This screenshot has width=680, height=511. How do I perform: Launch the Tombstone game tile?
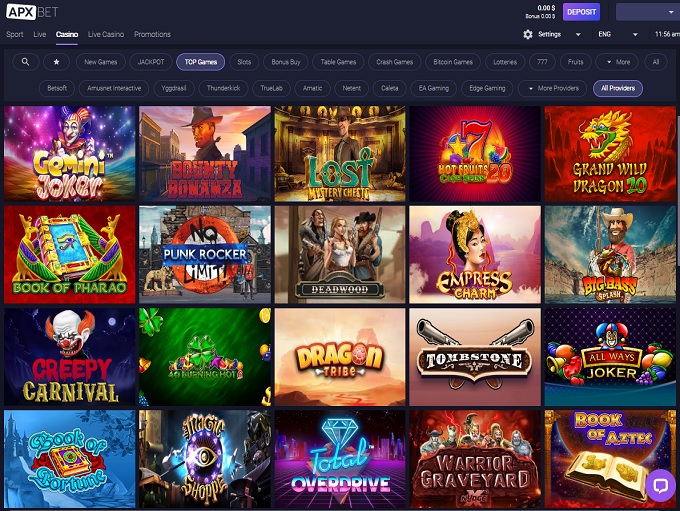(475, 357)
